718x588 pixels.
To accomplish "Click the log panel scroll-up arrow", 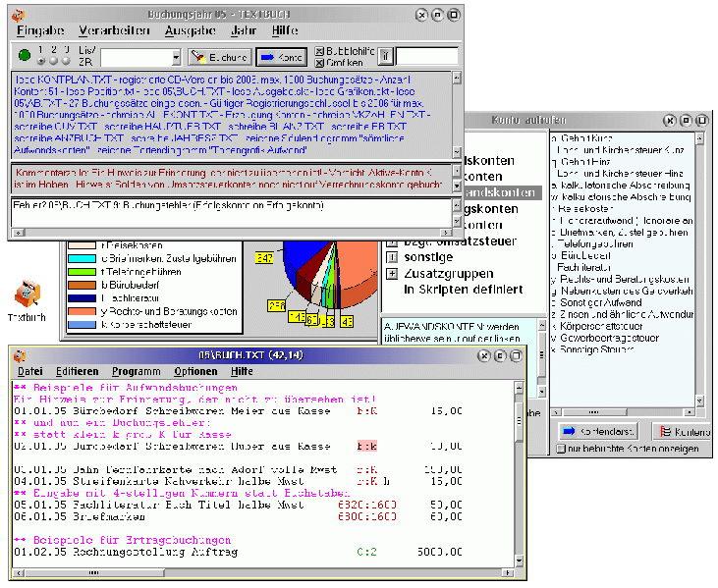I will tap(457, 78).
